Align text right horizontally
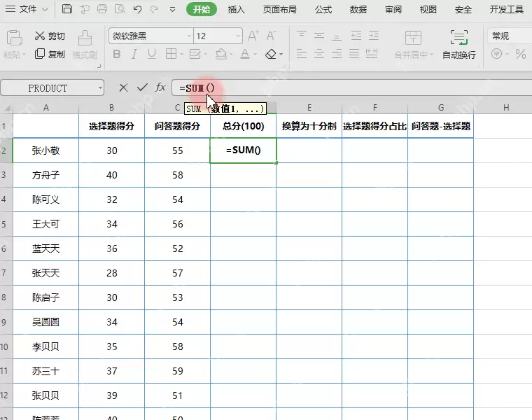 337,54
